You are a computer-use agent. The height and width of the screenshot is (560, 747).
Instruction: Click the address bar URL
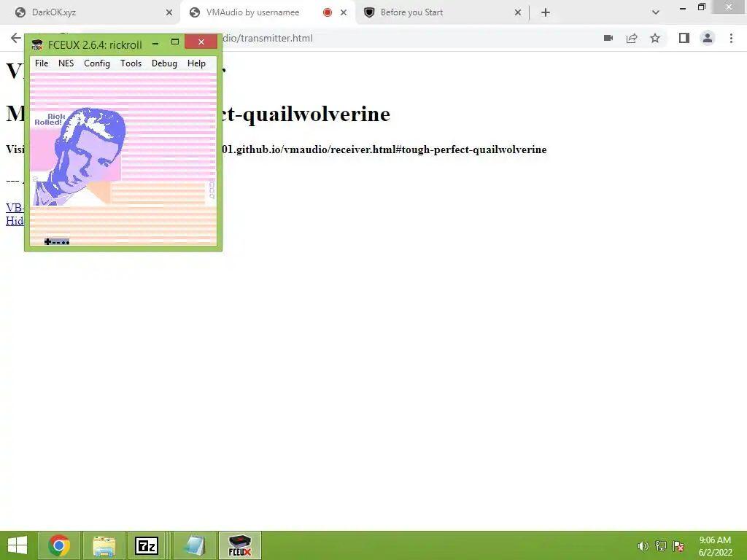(268, 38)
